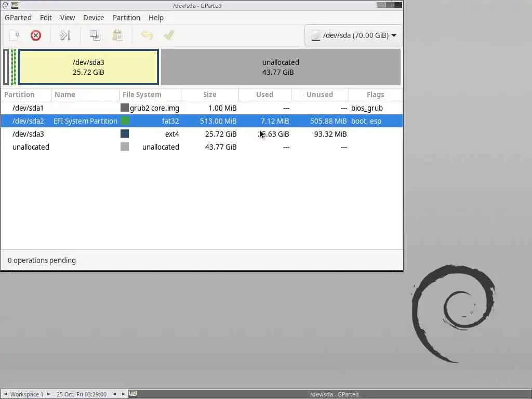Click the Copy partition toolbar icon

pyautogui.click(x=95, y=35)
